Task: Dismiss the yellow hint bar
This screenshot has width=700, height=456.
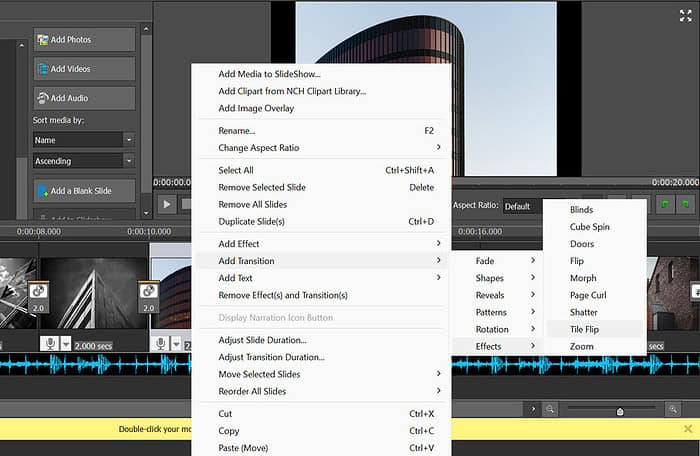Action: [x=687, y=429]
